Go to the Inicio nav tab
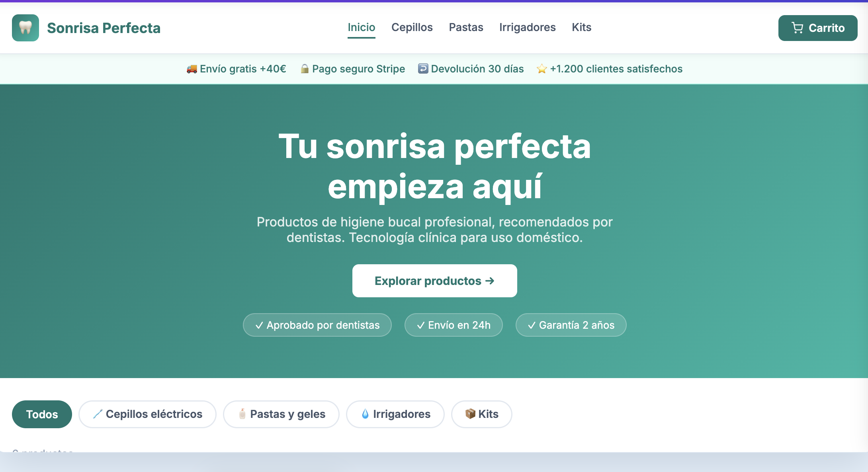868x472 pixels. (x=362, y=27)
